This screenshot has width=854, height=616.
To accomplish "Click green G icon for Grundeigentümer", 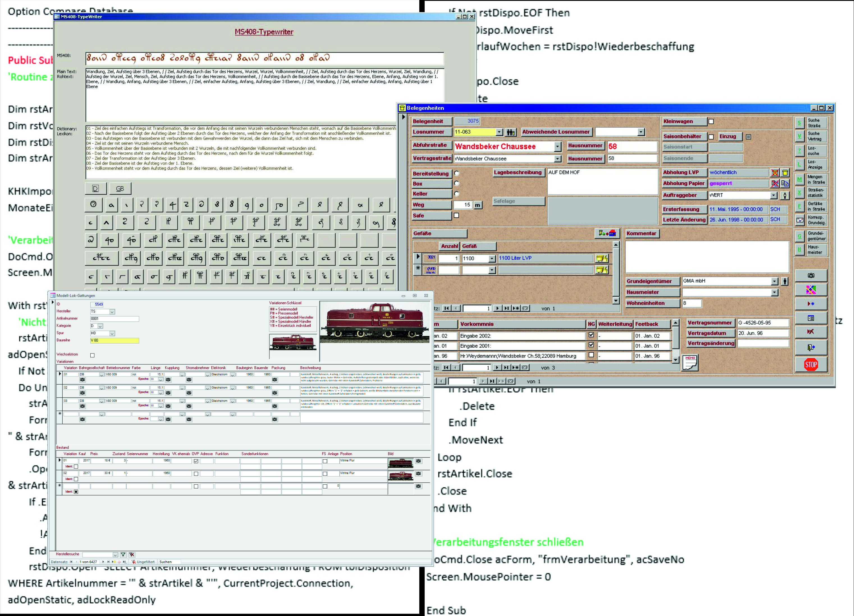I will (x=799, y=236).
